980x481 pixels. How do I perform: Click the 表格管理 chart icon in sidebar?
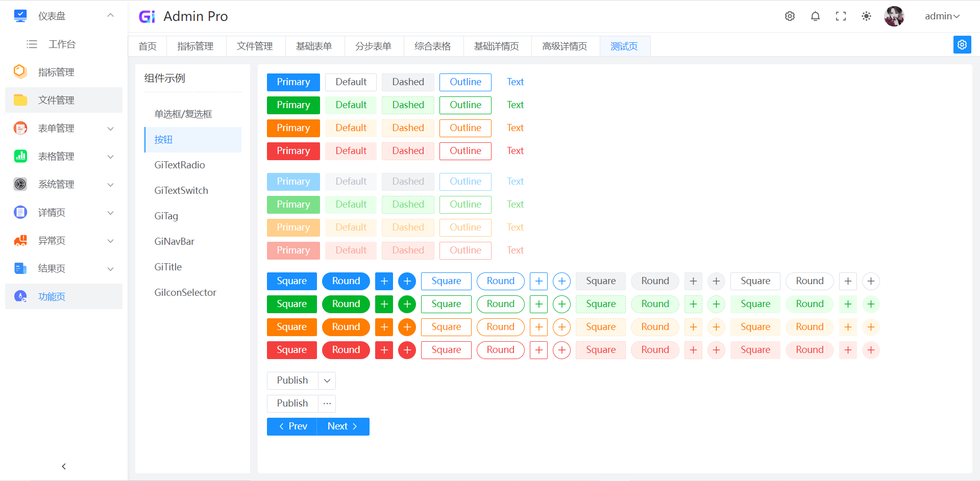20,156
